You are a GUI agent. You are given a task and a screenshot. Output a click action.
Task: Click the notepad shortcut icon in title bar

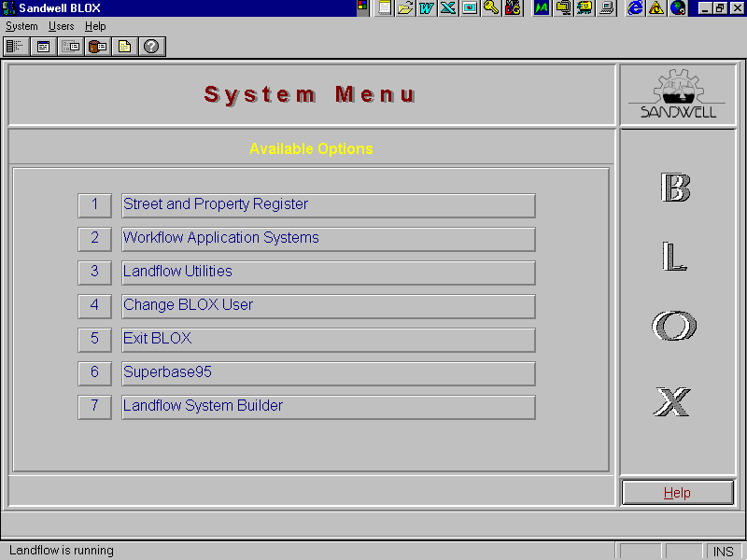[x=384, y=7]
